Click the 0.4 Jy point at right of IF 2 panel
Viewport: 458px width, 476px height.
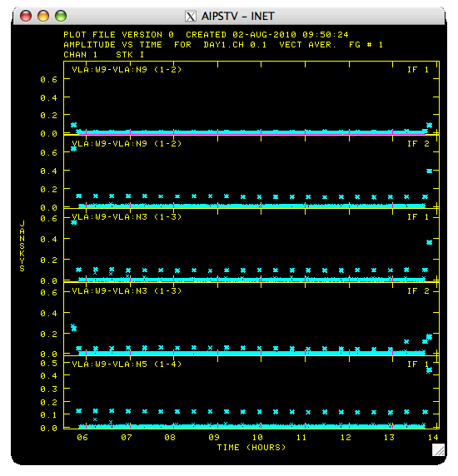click(429, 171)
